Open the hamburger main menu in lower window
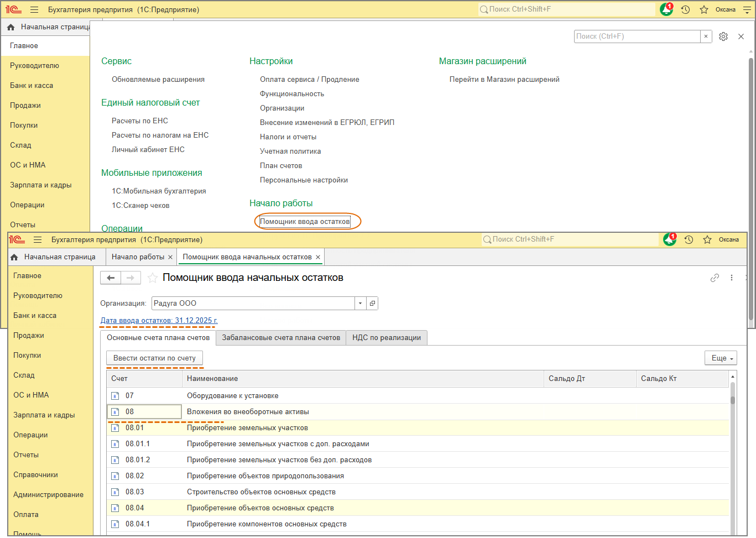Image resolution: width=756 pixels, height=538 pixels. pyautogui.click(x=38, y=239)
